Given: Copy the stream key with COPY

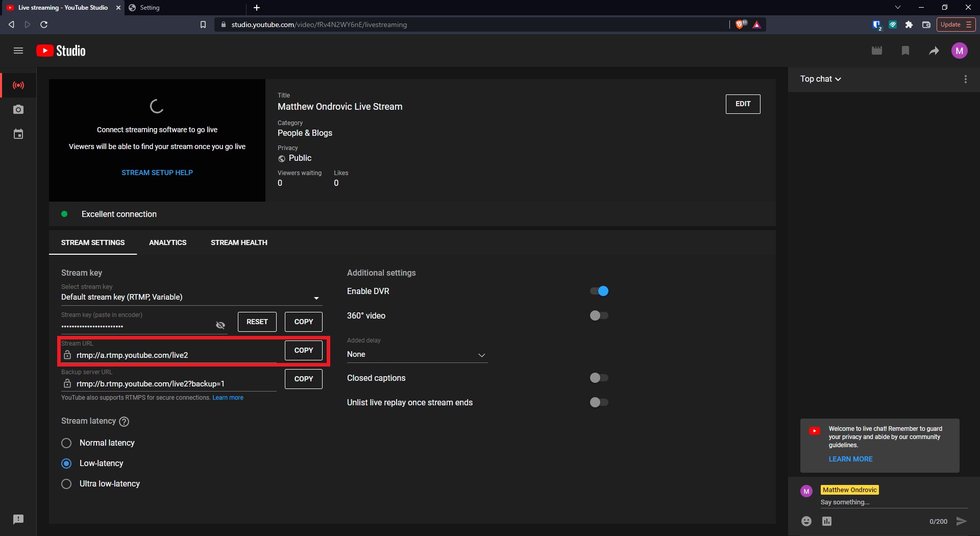Looking at the screenshot, I should 304,322.
